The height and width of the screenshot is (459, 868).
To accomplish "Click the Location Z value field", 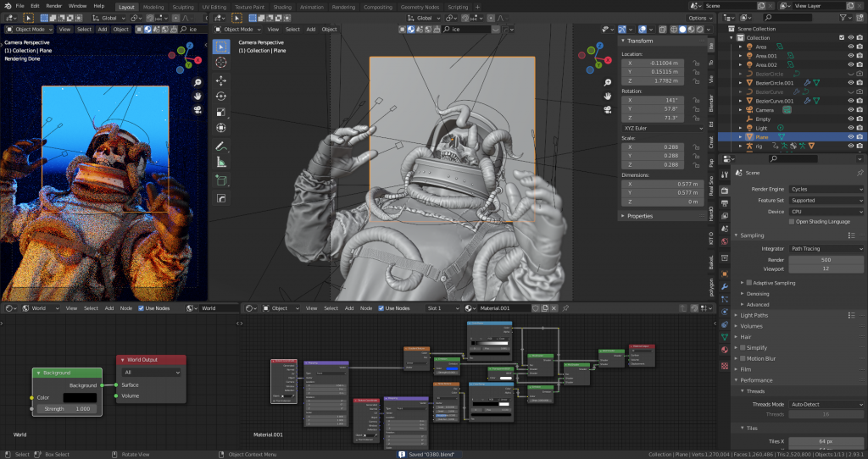I will click(x=654, y=80).
